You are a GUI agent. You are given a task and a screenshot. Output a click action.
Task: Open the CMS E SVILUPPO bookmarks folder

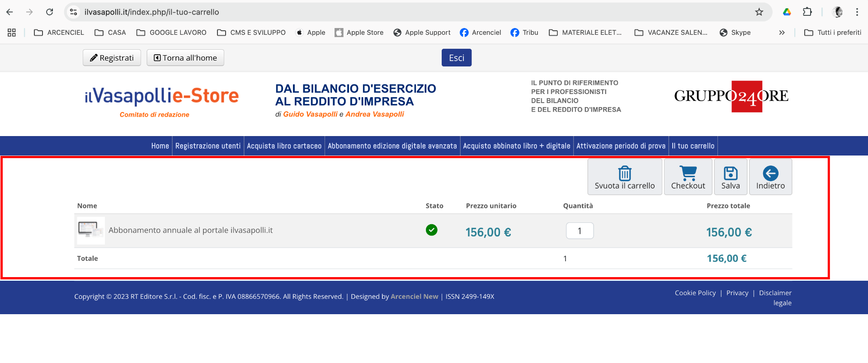click(251, 33)
